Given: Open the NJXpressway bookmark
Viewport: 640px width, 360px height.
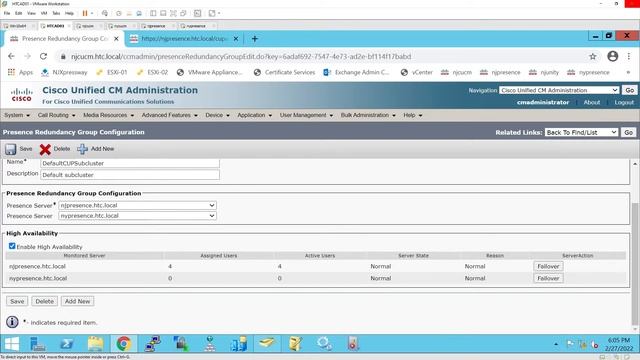Looking at the screenshot, I should tap(64, 72).
